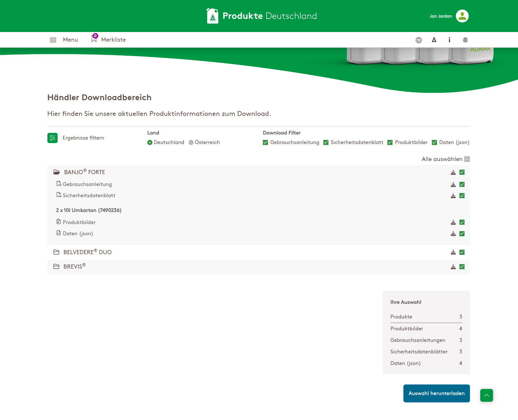Click the scroll-to-top arrow button
The image size is (518, 420).
[x=487, y=395]
